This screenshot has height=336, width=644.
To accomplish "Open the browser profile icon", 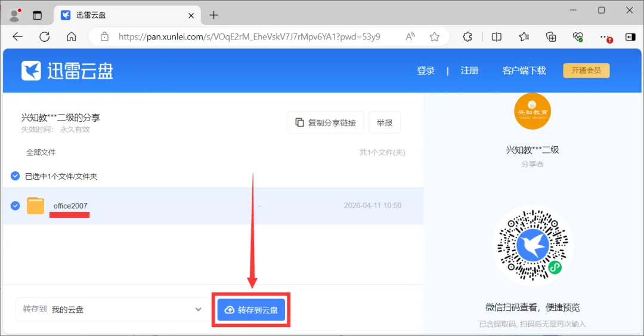I will pos(15,15).
